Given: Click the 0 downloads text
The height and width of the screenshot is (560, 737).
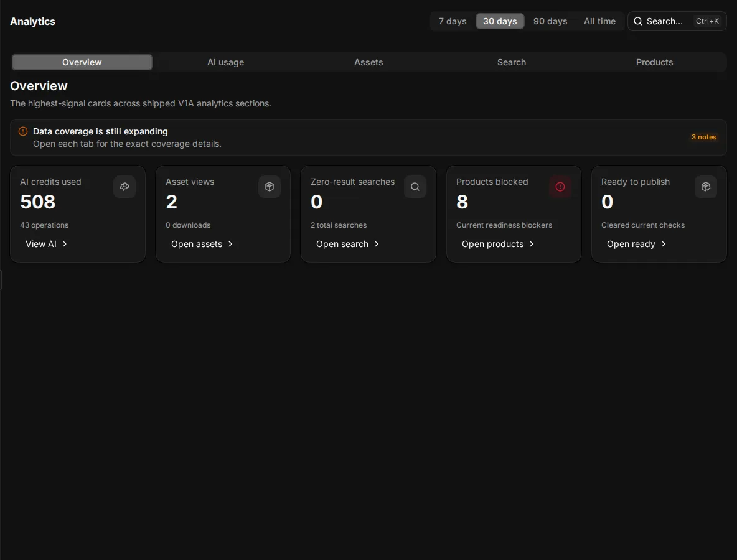Looking at the screenshot, I should (x=188, y=225).
